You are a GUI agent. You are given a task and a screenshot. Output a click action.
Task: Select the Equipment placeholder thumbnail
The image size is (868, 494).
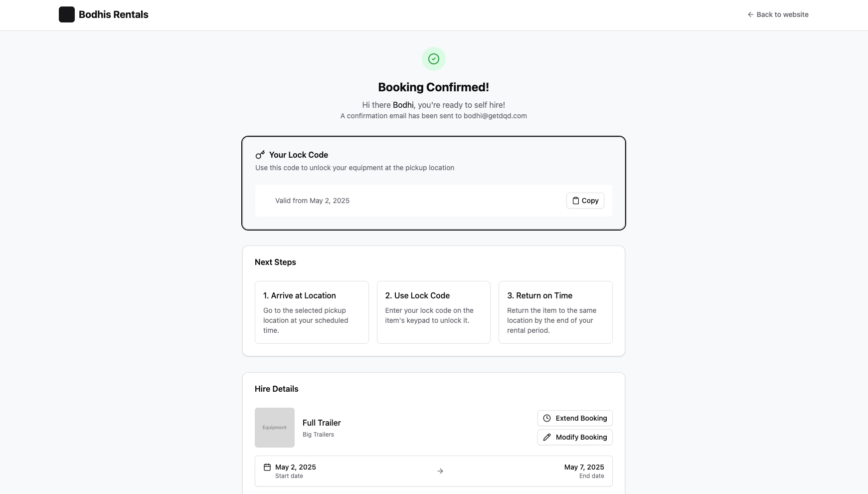click(275, 428)
